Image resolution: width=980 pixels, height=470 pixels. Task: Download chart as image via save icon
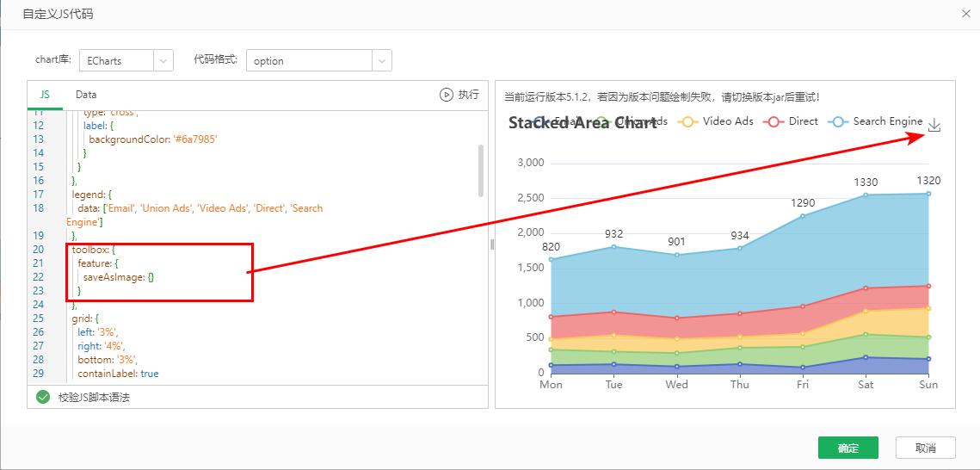point(934,126)
